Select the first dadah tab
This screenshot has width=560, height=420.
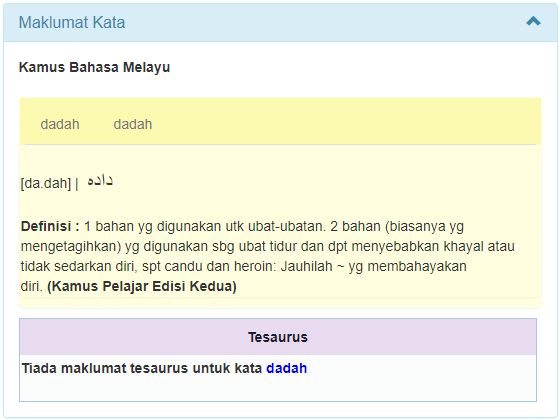click(x=60, y=124)
